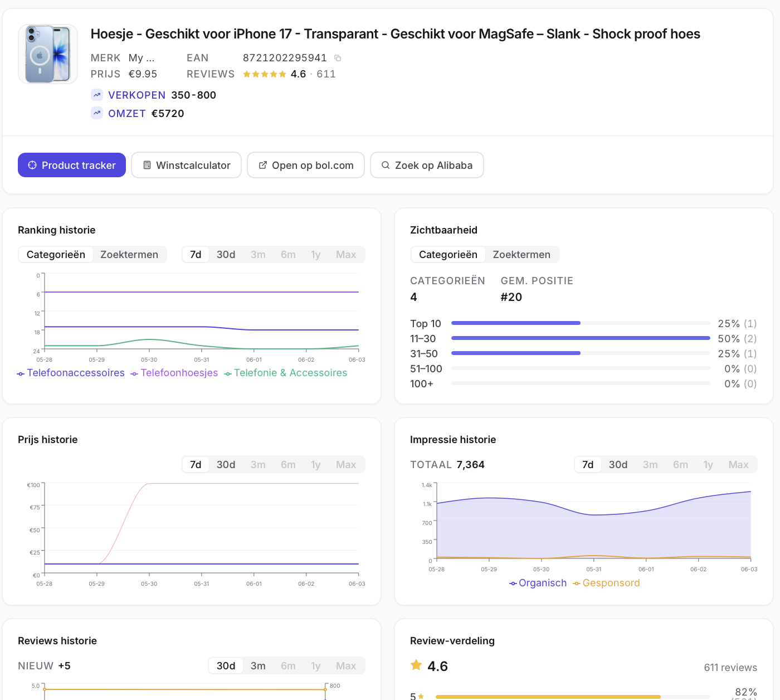This screenshot has height=700, width=780.
Task: Click the revenue value €5720
Action: 168,114
